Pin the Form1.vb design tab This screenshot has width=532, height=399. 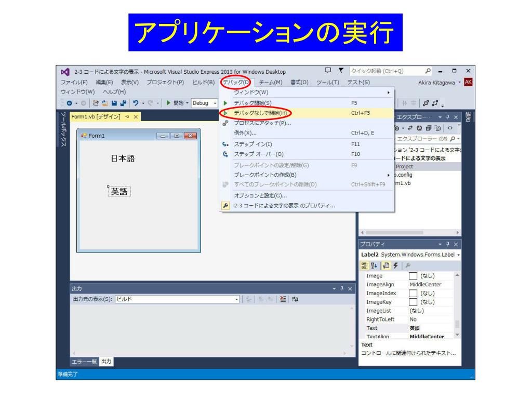click(x=127, y=117)
